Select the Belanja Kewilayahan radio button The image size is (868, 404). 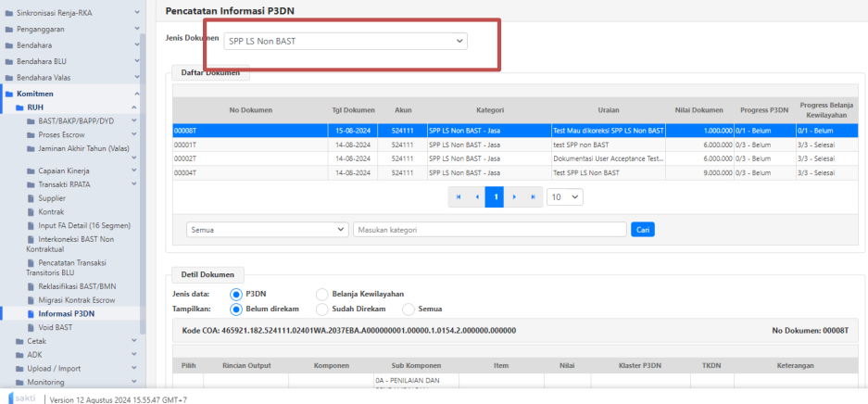322,294
